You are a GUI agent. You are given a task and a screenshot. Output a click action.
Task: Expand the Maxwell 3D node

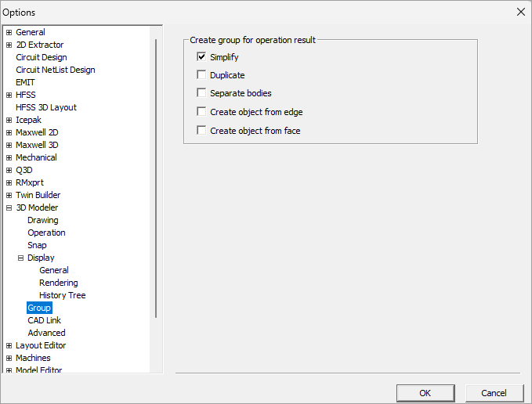pos(9,145)
